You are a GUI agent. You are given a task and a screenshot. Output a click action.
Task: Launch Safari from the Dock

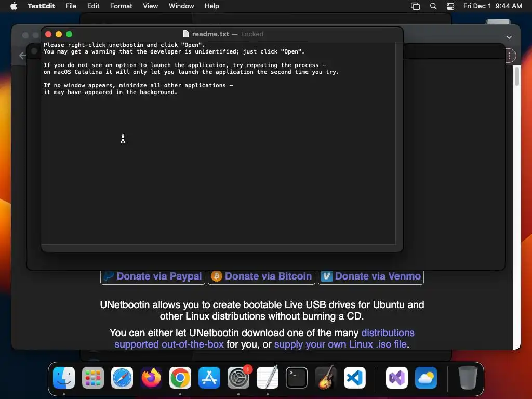(x=122, y=378)
